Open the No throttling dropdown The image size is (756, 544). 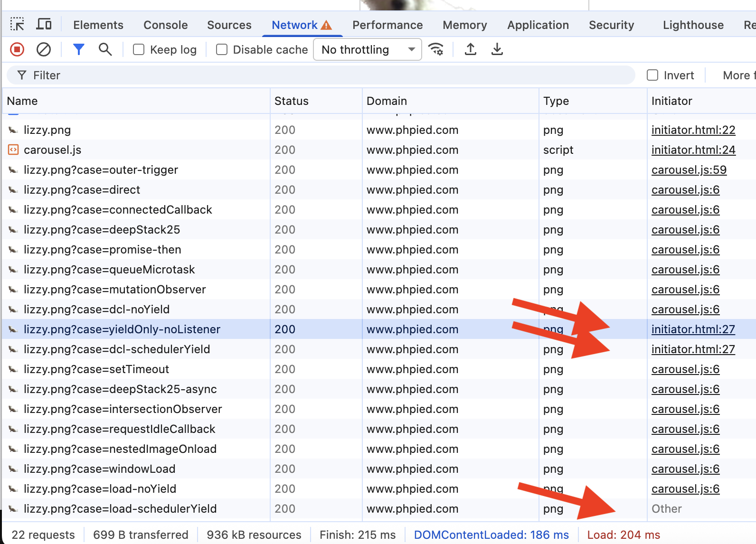368,49
